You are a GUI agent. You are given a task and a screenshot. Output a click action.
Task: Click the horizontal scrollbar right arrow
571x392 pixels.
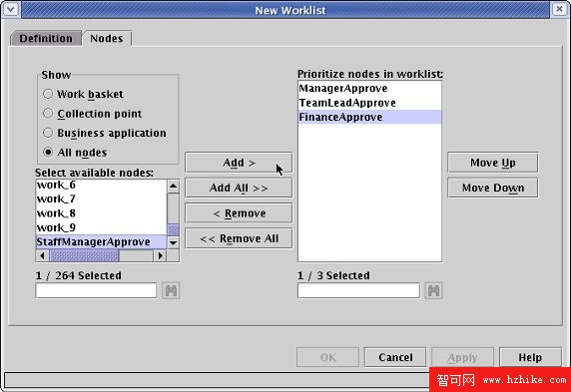[x=160, y=256]
